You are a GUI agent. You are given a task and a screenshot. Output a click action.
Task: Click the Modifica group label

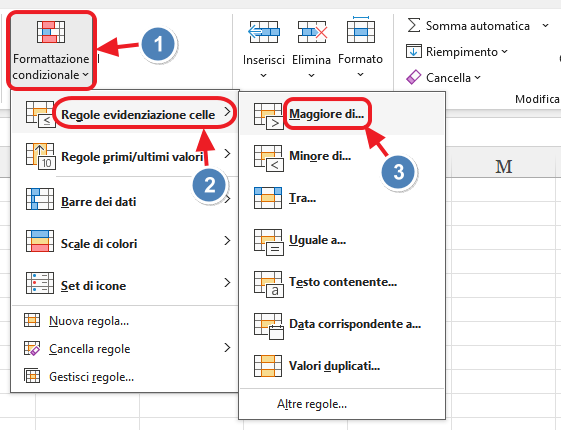[537, 99]
